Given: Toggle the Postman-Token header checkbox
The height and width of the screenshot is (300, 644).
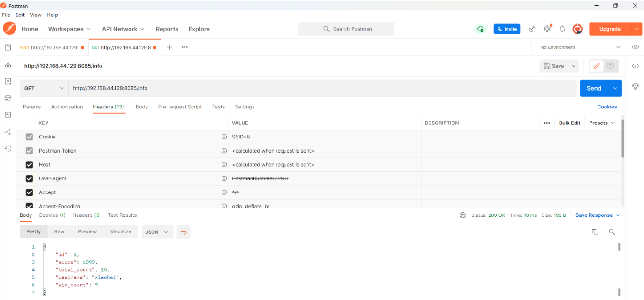Looking at the screenshot, I should pyautogui.click(x=30, y=151).
